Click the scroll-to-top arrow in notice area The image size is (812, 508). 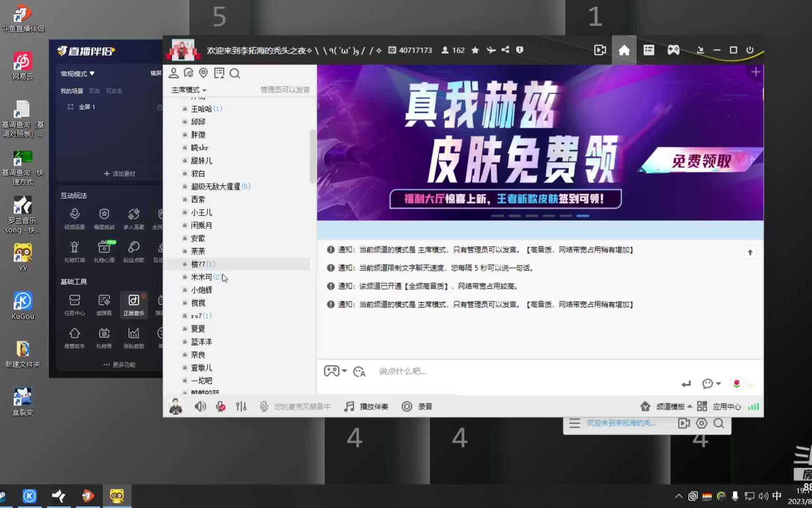[750, 253]
